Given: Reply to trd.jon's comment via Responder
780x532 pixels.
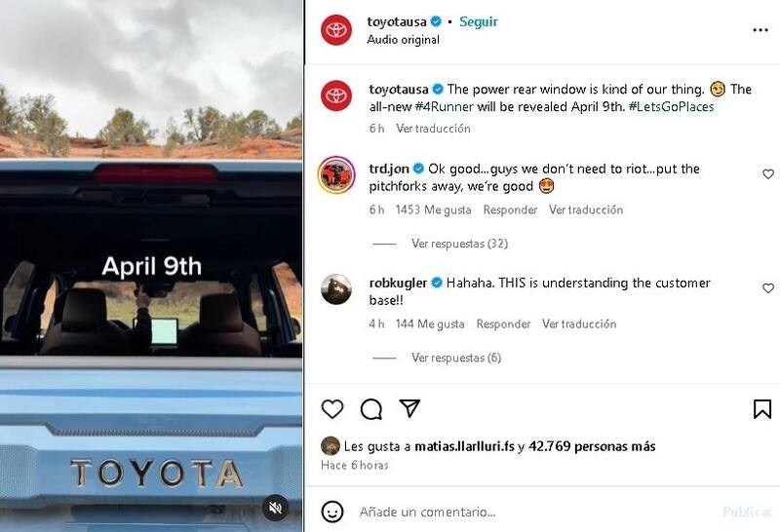Looking at the screenshot, I should [x=510, y=209].
